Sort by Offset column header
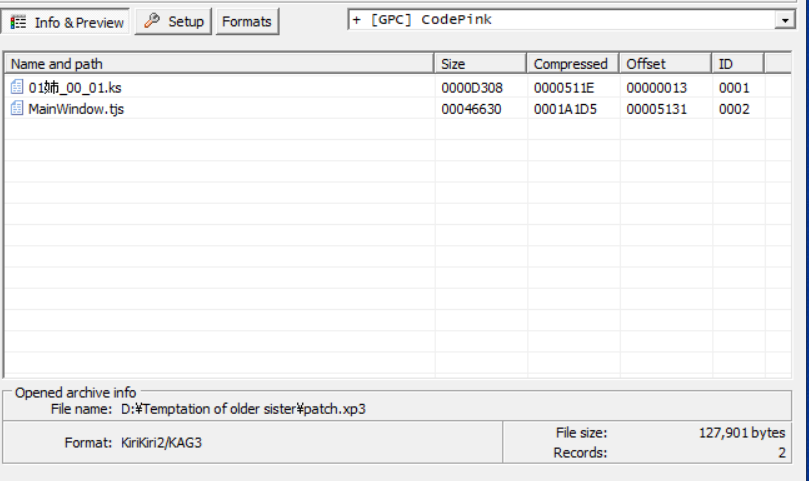This screenshot has width=809, height=481. tap(666, 63)
